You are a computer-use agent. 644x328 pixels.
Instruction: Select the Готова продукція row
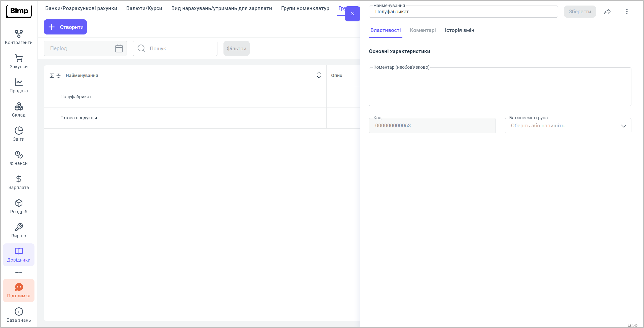79,118
